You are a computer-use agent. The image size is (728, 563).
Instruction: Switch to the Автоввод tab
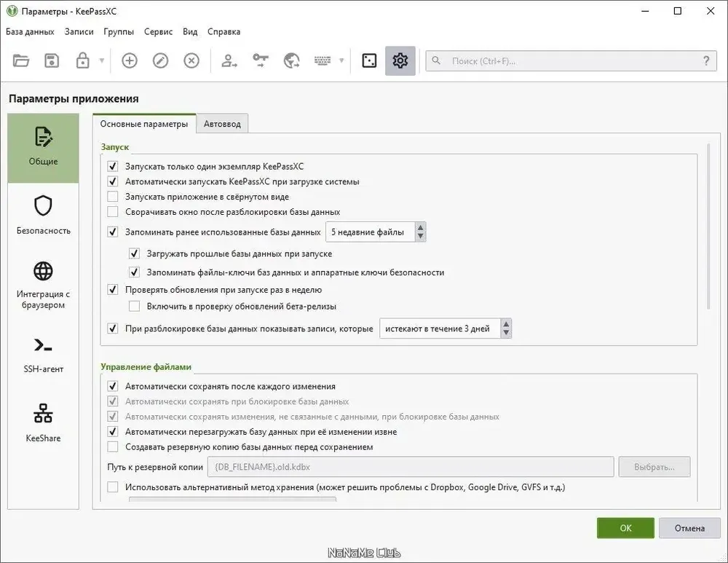click(x=222, y=124)
